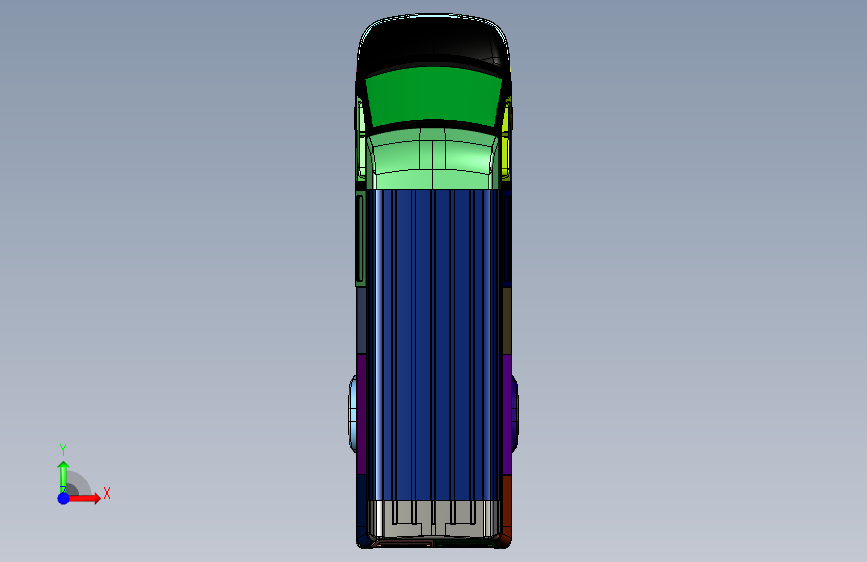Select the black hood of the van
This screenshot has height=562, width=867.
(433, 43)
